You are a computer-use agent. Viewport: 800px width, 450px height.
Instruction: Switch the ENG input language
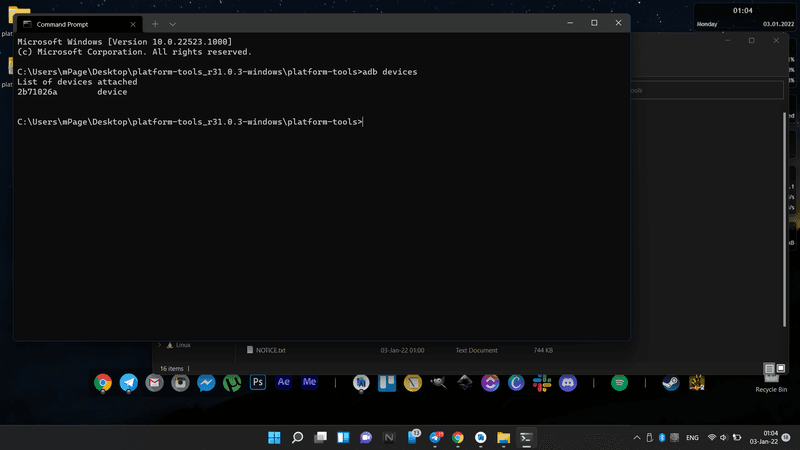point(692,438)
